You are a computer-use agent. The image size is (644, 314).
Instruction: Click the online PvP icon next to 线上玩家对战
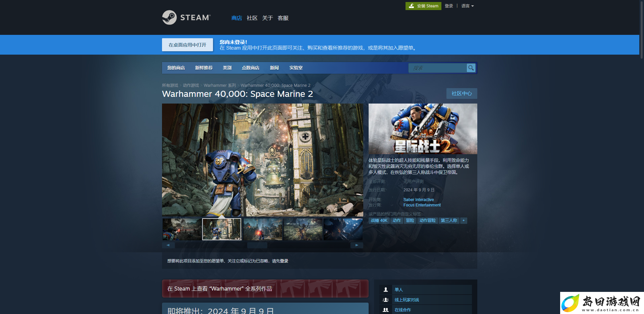coord(386,300)
